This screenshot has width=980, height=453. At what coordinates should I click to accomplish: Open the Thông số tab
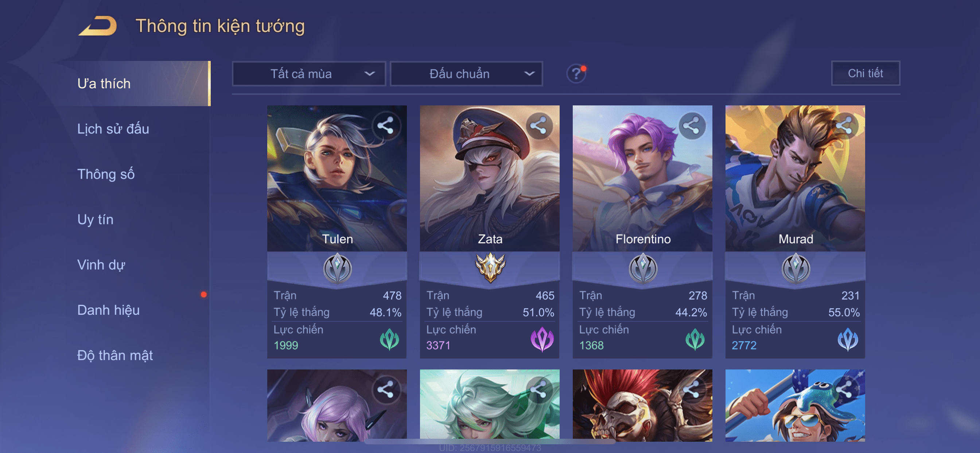[x=106, y=174]
